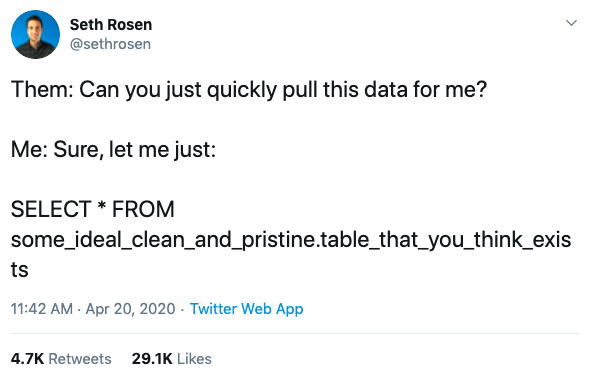
Task: Visit the @sethrosen handle
Action: (x=110, y=44)
